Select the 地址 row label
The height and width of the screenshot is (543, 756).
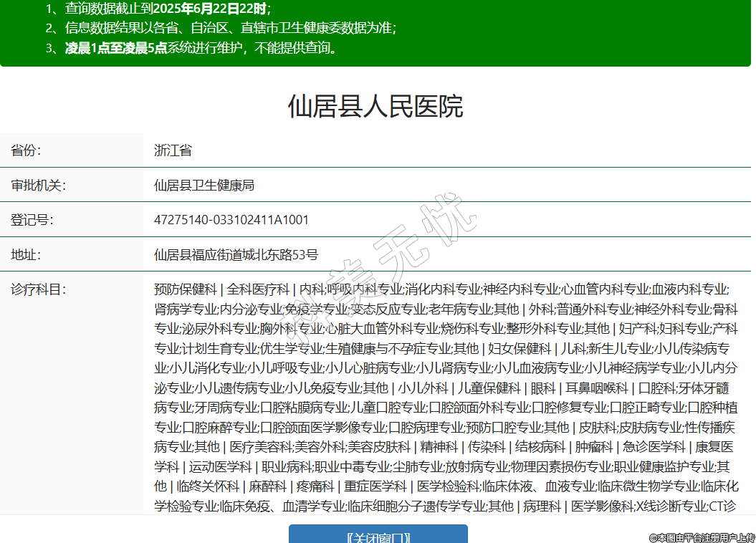[x=26, y=254]
